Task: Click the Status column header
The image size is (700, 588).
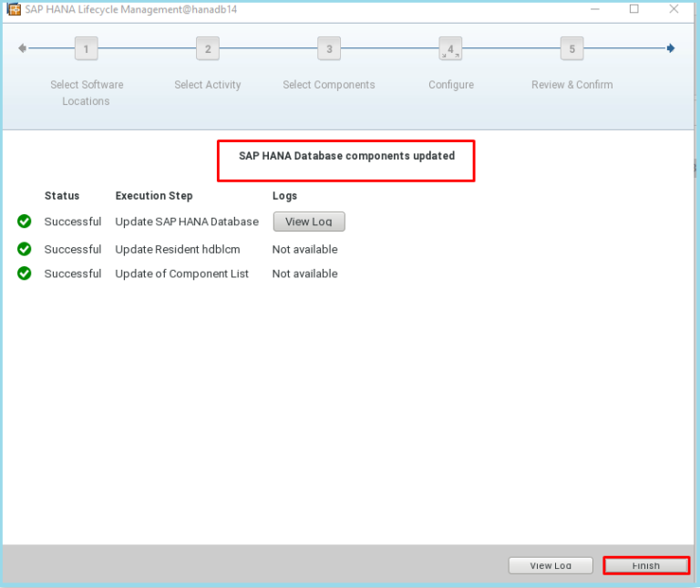Action: pos(62,196)
